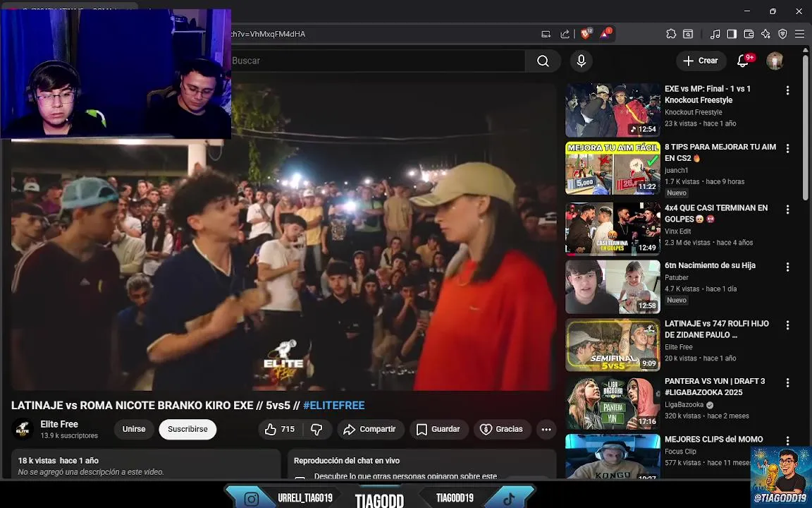The height and width of the screenshot is (508, 812).
Task: Open LATINAJE vs 747 ROLFI video title
Action: (717, 329)
